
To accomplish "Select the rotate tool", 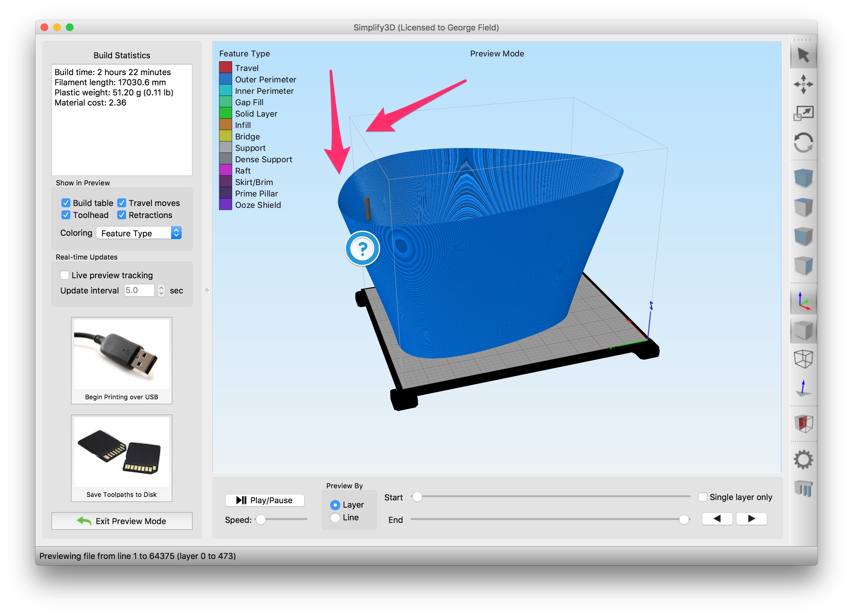I will pyautogui.click(x=803, y=143).
